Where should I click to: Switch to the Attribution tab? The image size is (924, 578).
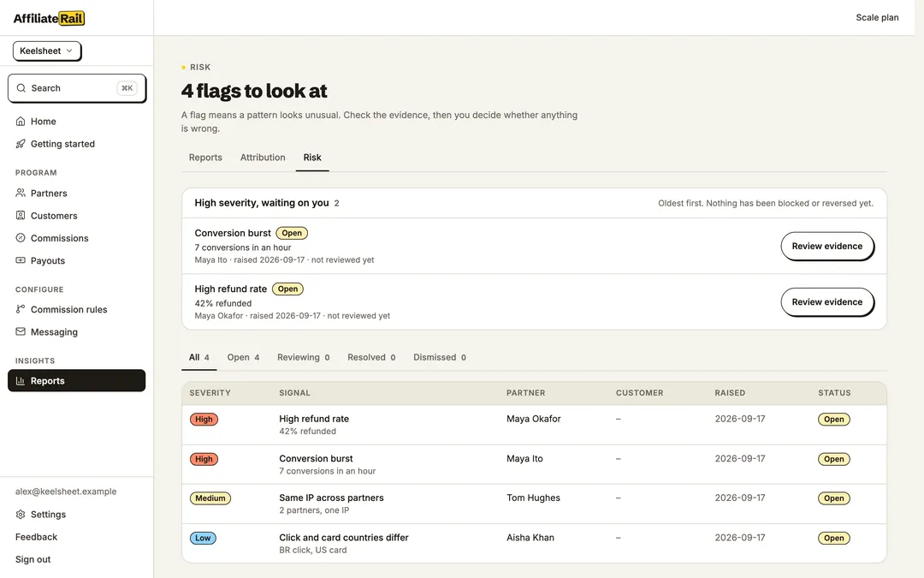[263, 158]
